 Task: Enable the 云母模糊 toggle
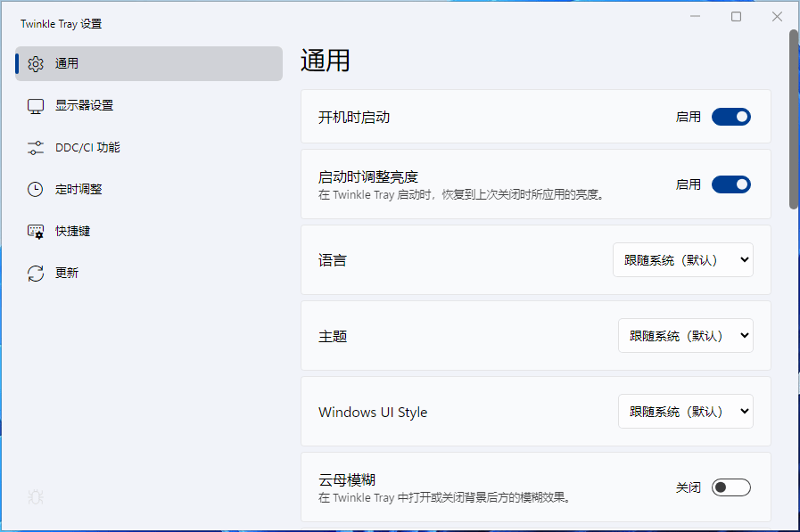point(730,487)
